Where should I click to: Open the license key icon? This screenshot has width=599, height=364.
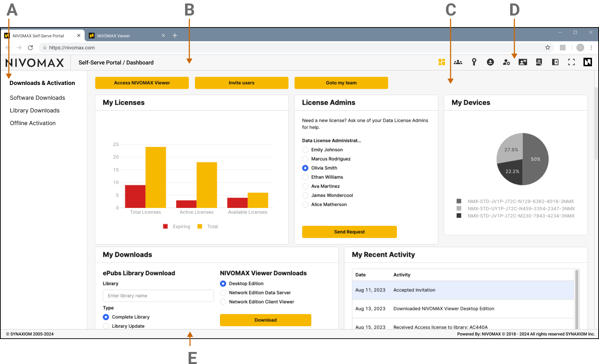pyautogui.click(x=474, y=62)
